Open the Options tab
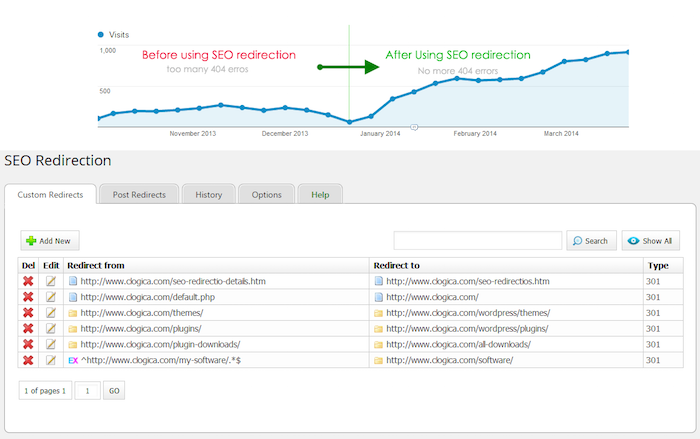This screenshot has height=439, width=700. 267,194
